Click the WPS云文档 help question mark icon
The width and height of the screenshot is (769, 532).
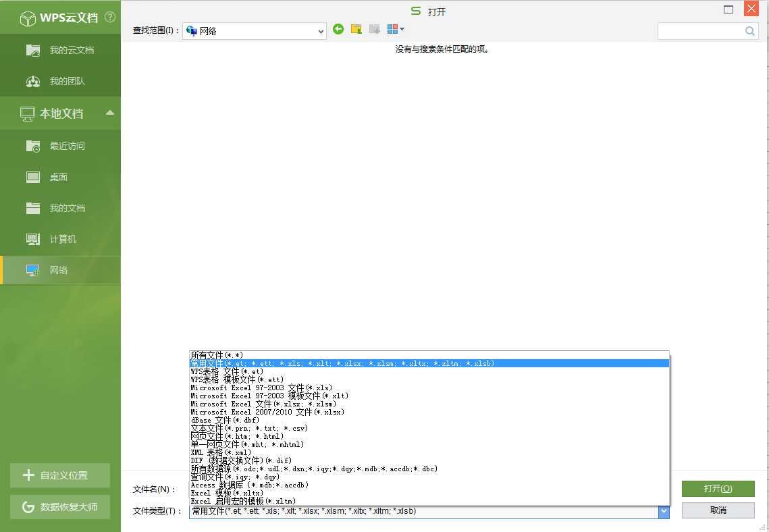(x=110, y=17)
